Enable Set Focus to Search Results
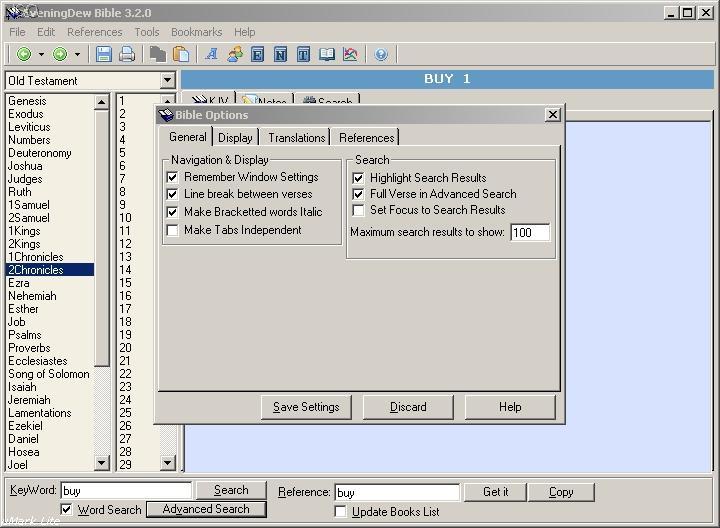 [358, 210]
